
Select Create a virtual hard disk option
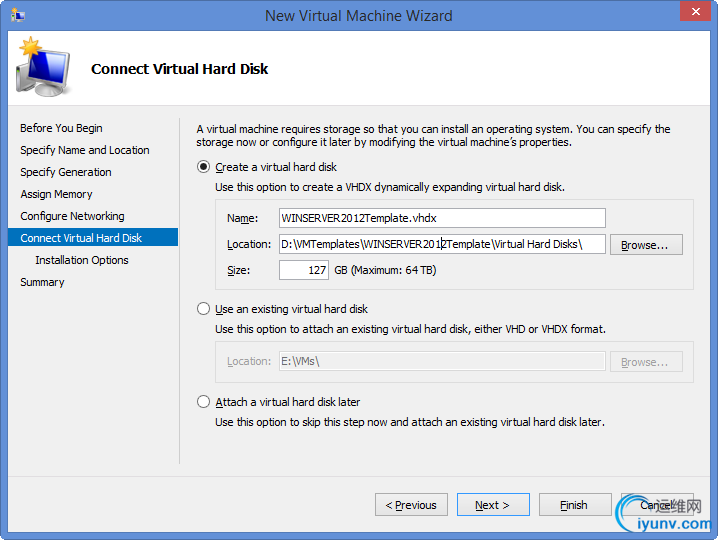coord(203,167)
